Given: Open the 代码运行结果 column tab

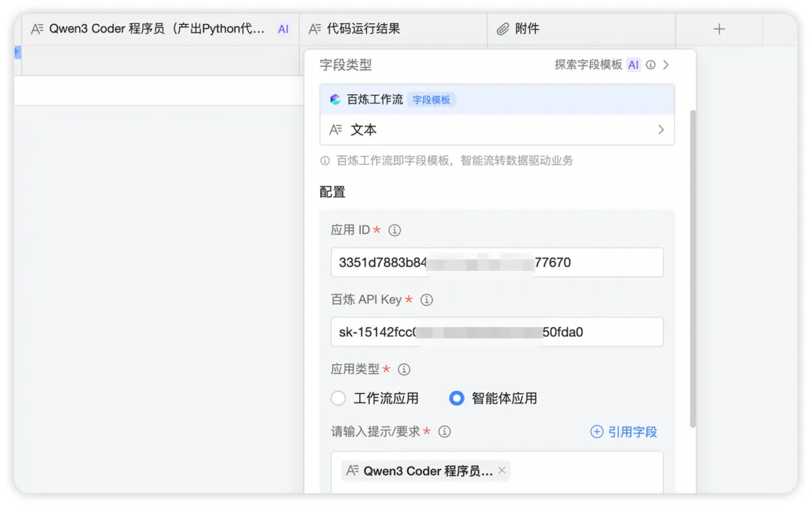Looking at the screenshot, I should pyautogui.click(x=393, y=29).
